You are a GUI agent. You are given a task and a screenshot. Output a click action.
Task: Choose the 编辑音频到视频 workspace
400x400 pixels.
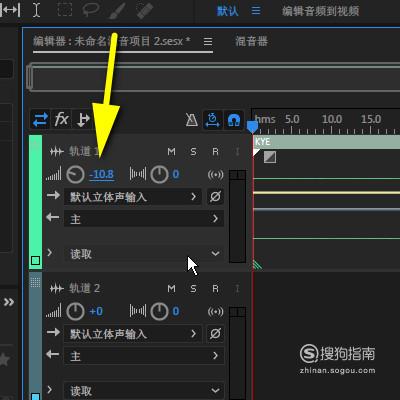[321, 11]
